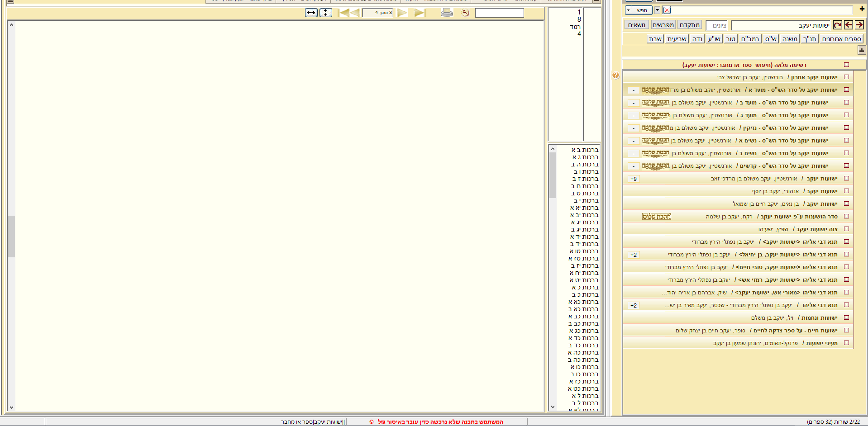This screenshot has height=426, width=868.
Task: Click the נושאים button
Action: 637,25
